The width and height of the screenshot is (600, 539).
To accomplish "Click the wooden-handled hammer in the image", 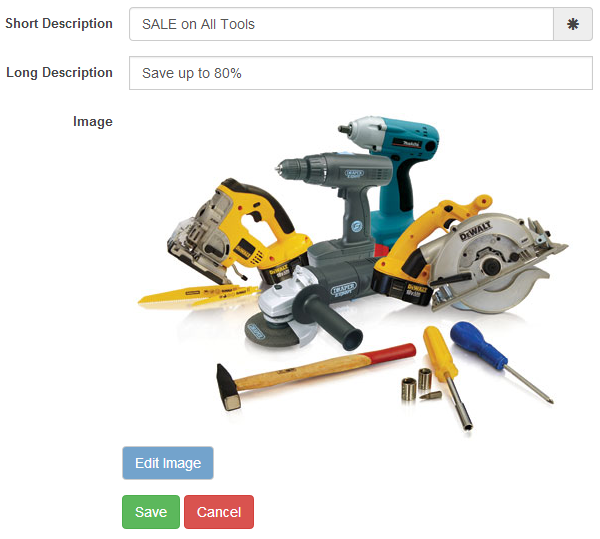I will tap(314, 375).
